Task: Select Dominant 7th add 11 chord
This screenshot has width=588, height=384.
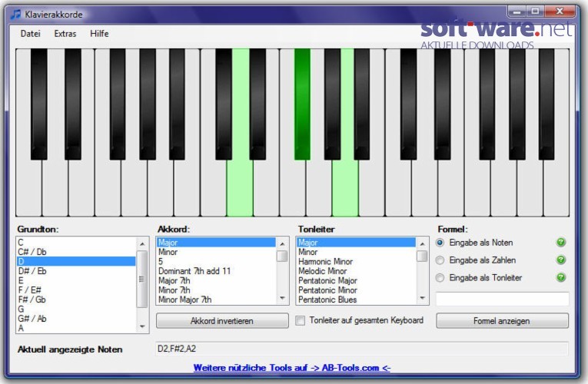Action: (217, 271)
